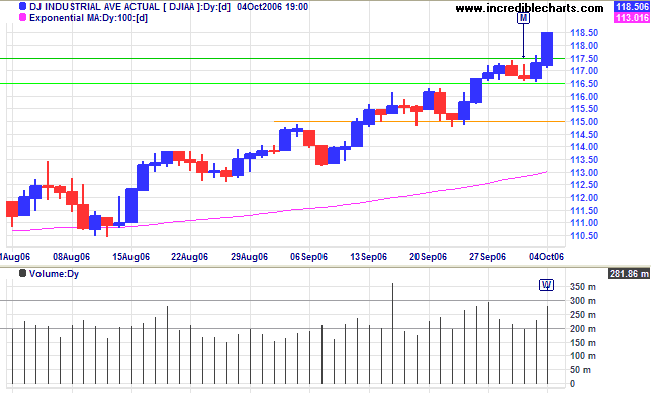Click the lower green line at 116.50
651x395 pixels.
(282, 83)
